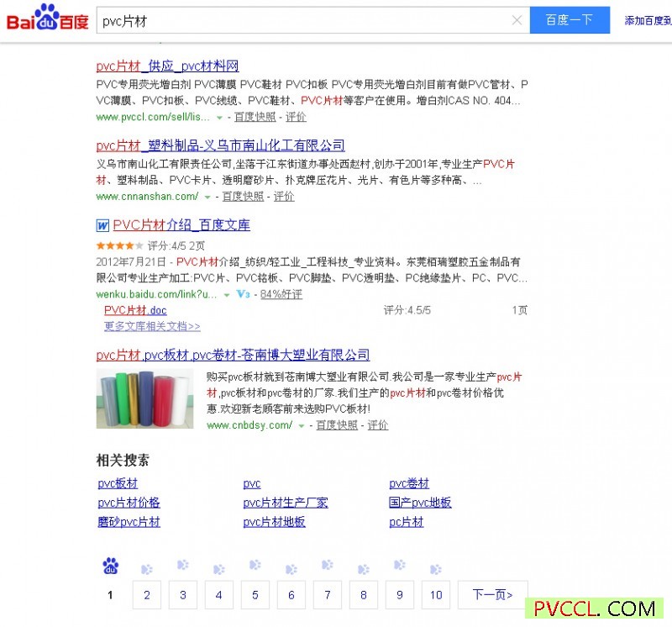672x627 pixels.
Task: Select related search pvc
Action: pyautogui.click(x=252, y=484)
